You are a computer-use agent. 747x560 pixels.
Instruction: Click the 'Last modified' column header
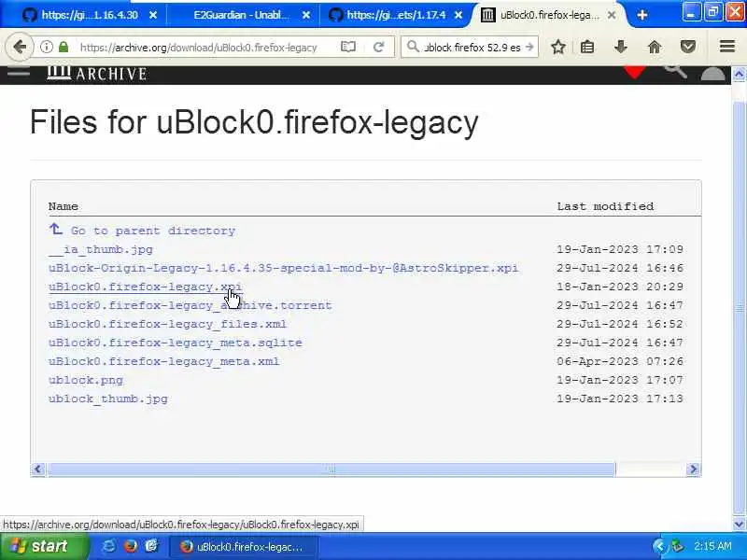point(605,206)
